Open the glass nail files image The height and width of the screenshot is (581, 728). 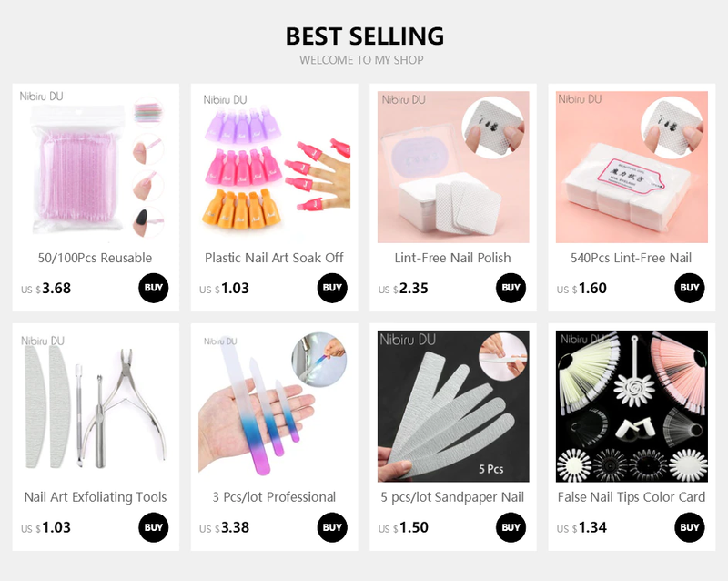click(x=275, y=406)
